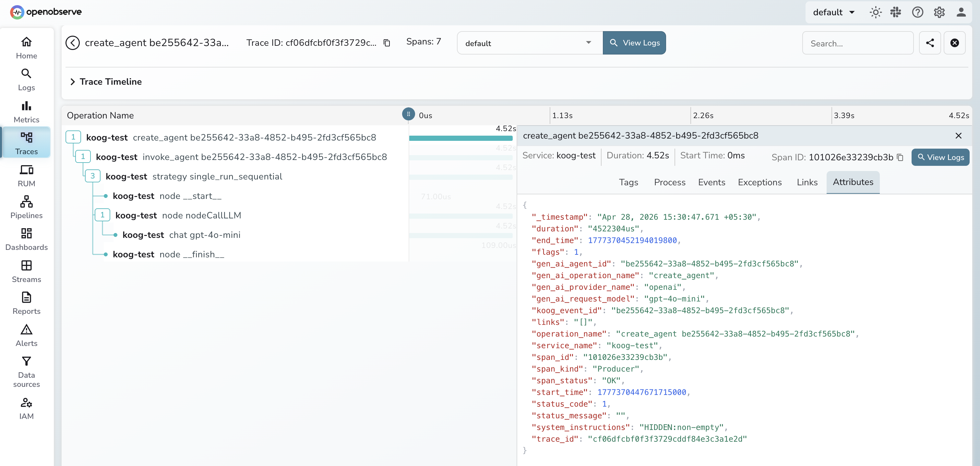This screenshot has width=980, height=466.
Task: Copy the Trace ID using the copy icon
Action: [387, 43]
